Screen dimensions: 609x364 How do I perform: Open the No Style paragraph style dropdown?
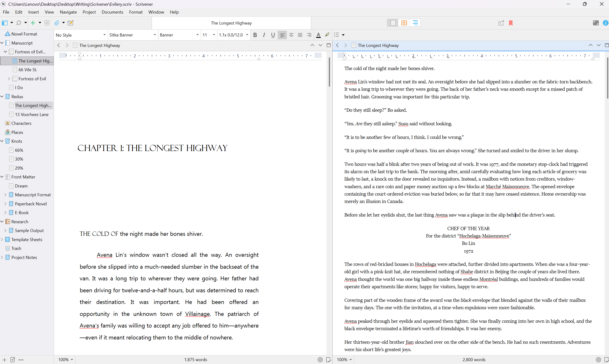pyautogui.click(x=81, y=35)
